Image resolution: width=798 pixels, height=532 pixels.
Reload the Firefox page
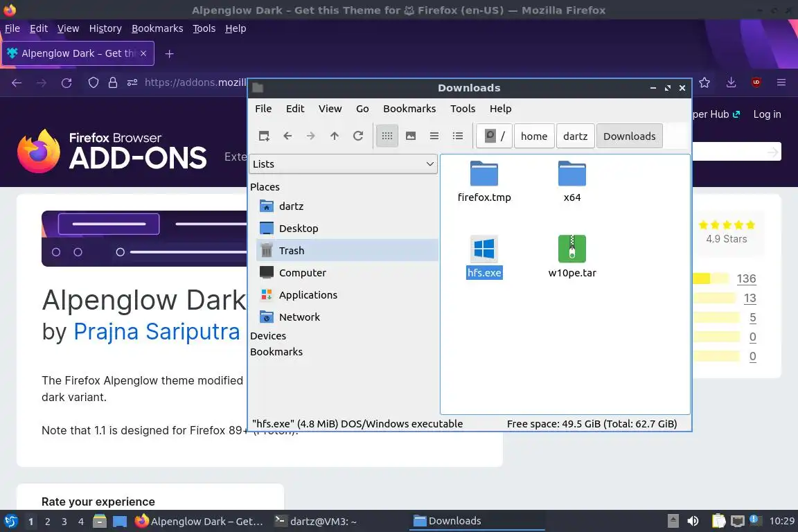tap(66, 82)
